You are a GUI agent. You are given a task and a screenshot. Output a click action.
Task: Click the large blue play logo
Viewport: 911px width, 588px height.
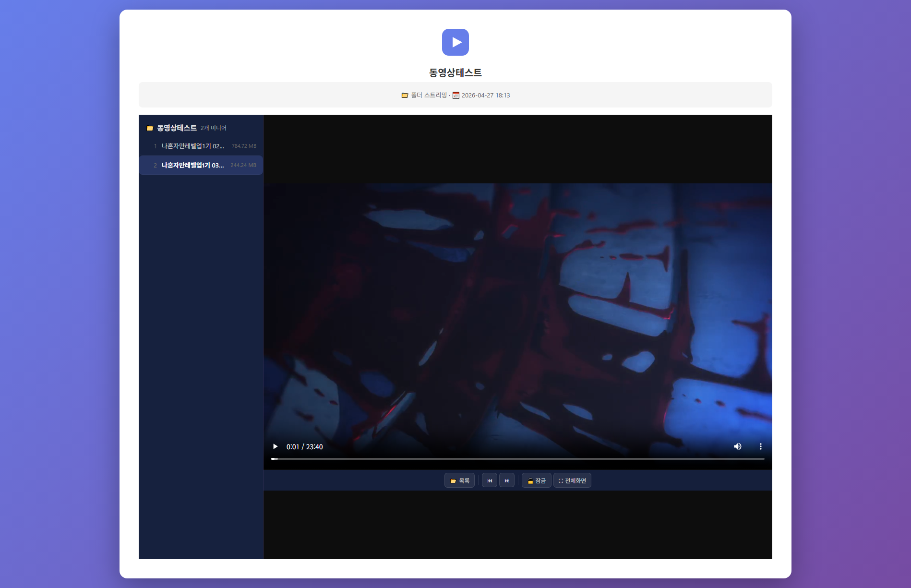pos(455,42)
